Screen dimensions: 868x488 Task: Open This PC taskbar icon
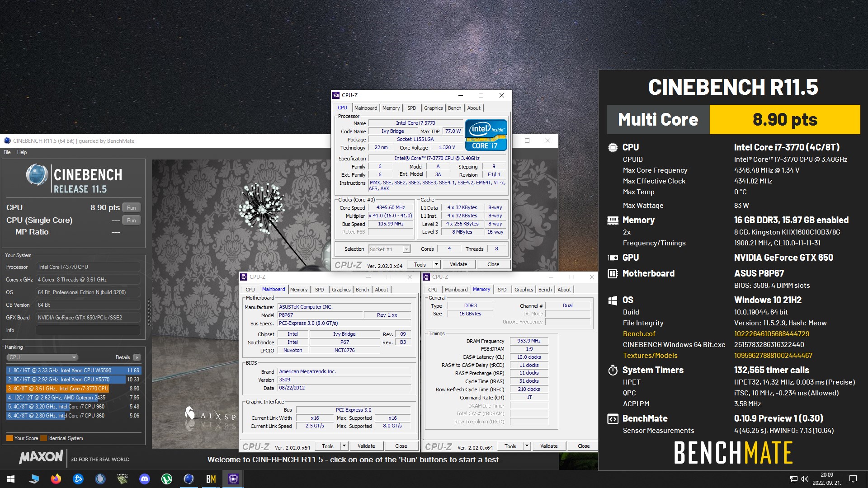tap(34, 479)
